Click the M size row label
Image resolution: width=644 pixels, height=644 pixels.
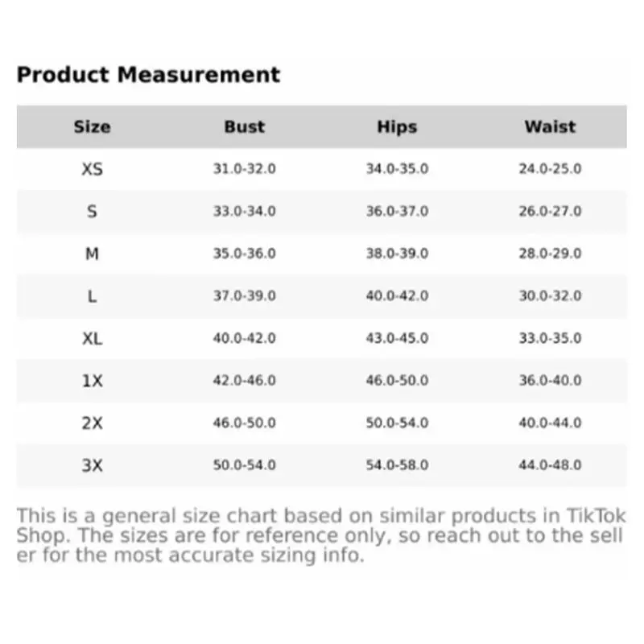92,254
